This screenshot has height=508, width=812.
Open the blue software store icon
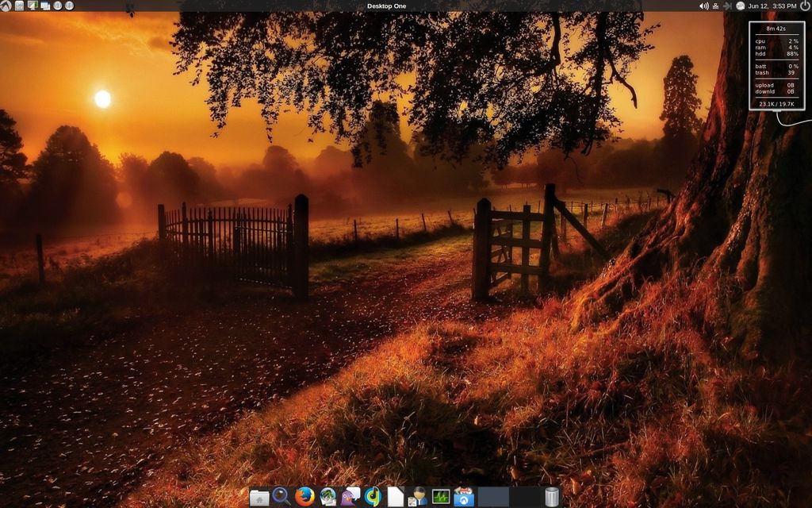click(464, 497)
